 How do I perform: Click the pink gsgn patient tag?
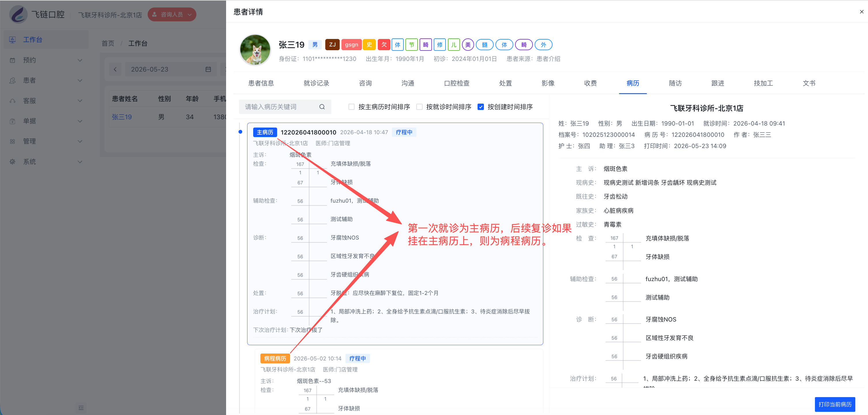(x=352, y=44)
